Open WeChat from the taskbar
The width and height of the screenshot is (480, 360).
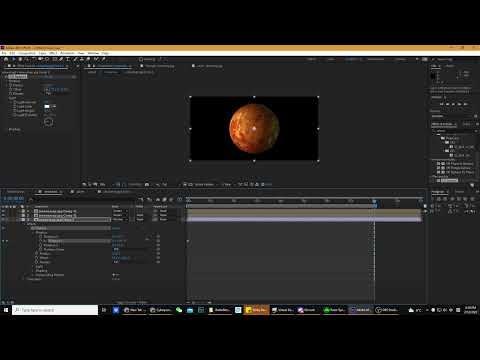point(179,310)
